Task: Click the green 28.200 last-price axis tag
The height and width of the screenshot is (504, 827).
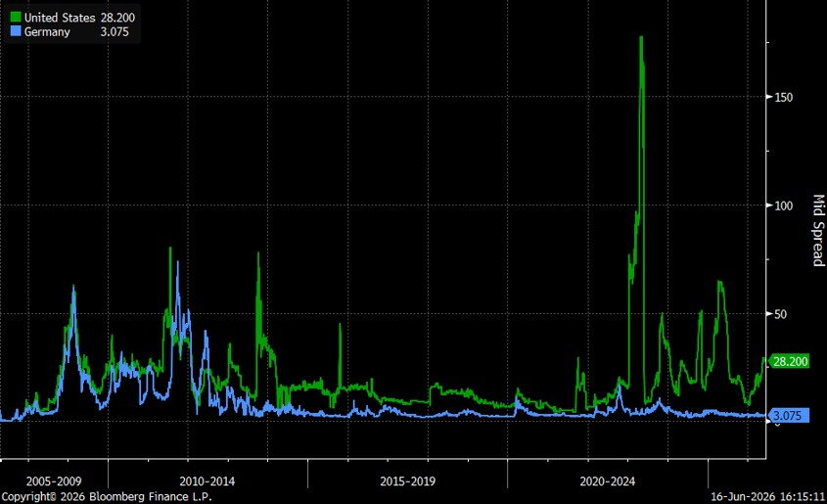Action: tap(789, 362)
